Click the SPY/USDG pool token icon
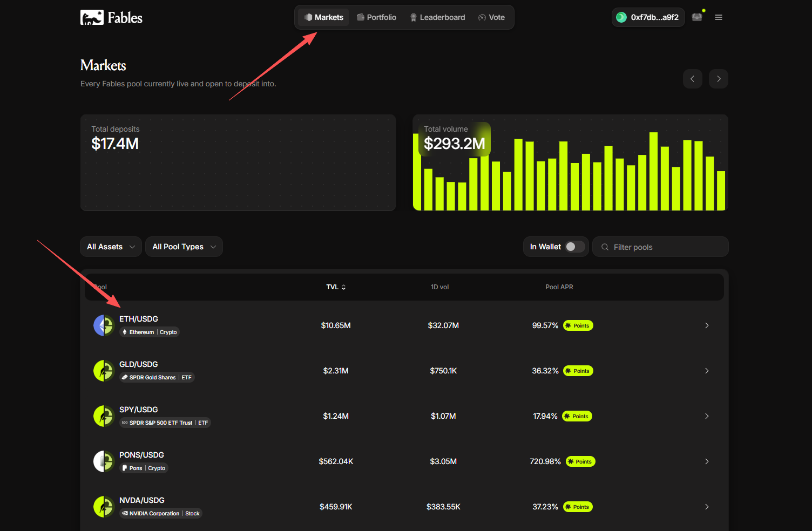The width and height of the screenshot is (812, 531). (x=104, y=416)
